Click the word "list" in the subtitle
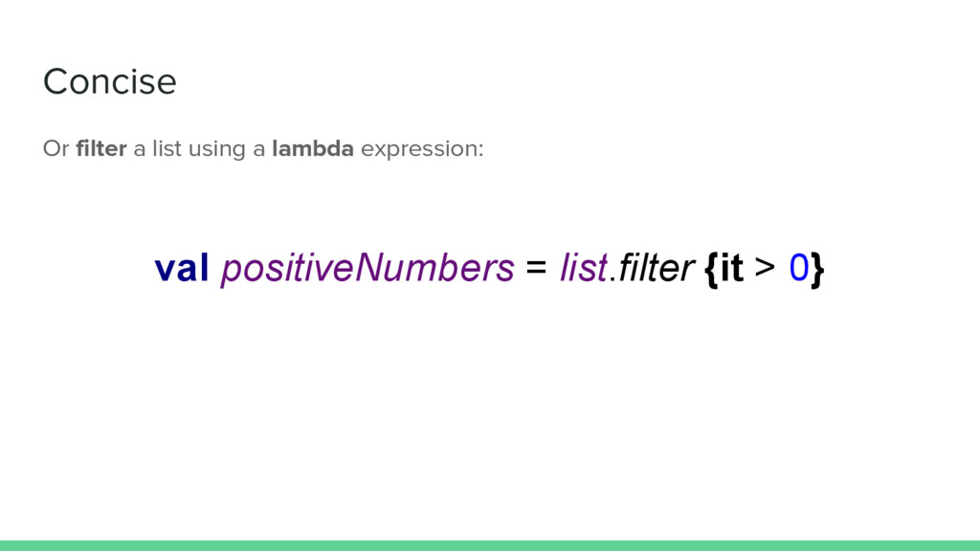 (x=167, y=148)
